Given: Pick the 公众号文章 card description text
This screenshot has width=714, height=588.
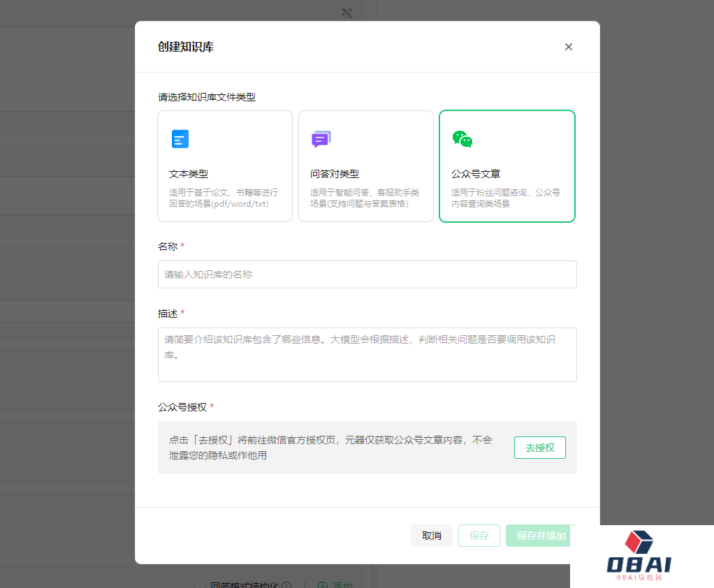Looking at the screenshot, I should click(x=506, y=198).
